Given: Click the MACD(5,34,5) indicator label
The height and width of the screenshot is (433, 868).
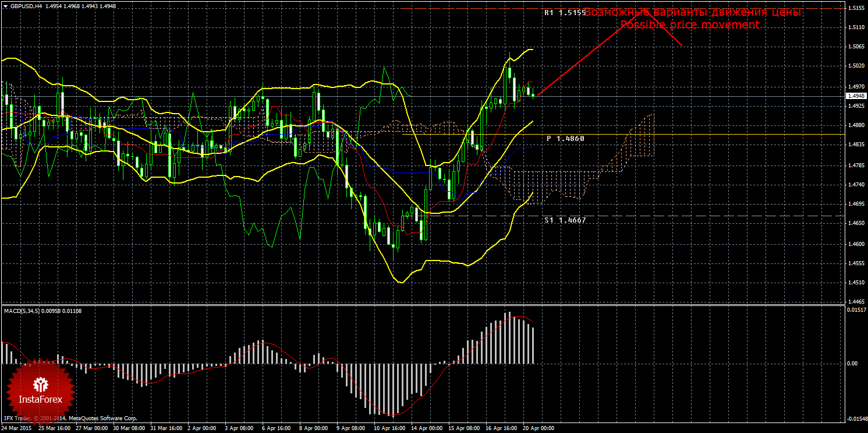Looking at the screenshot, I should [x=22, y=311].
